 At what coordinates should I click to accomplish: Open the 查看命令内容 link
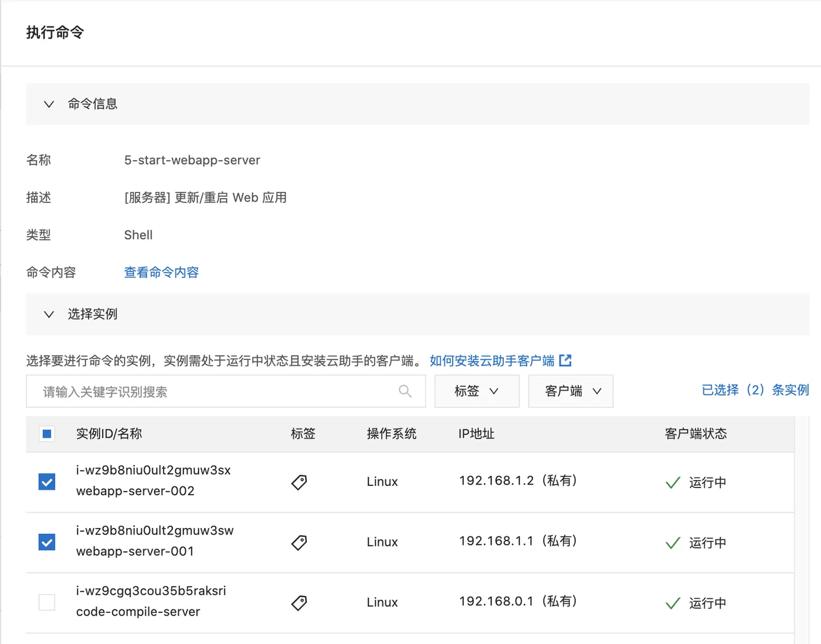tap(161, 272)
